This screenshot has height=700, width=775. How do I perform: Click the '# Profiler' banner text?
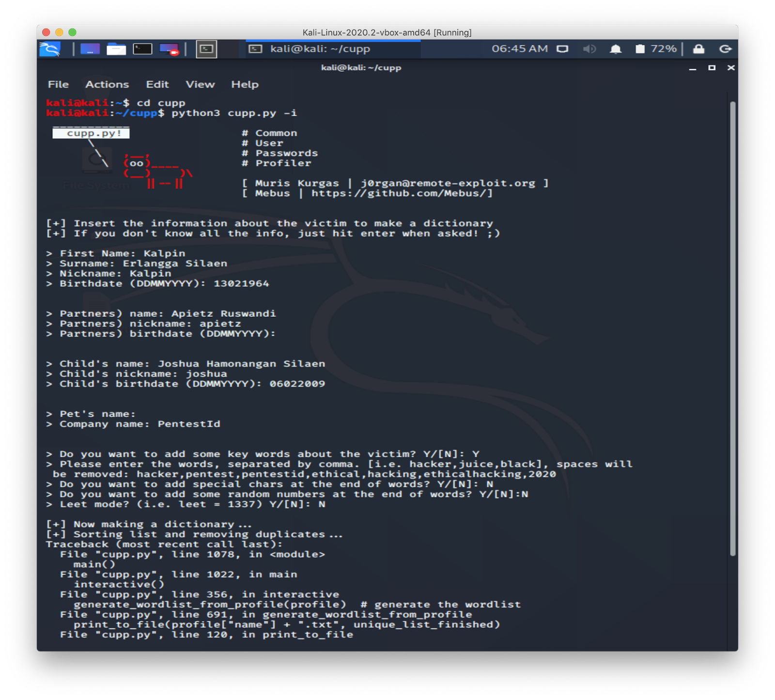[x=277, y=163]
